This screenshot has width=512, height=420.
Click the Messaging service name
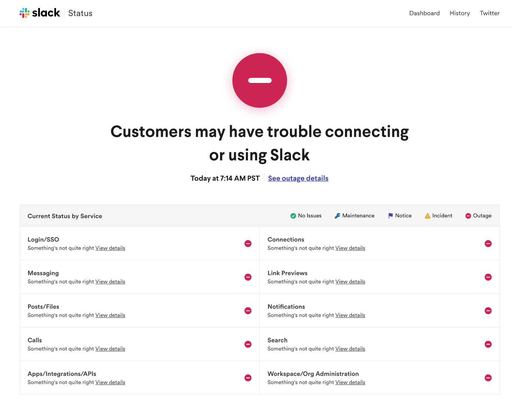pyautogui.click(x=43, y=273)
